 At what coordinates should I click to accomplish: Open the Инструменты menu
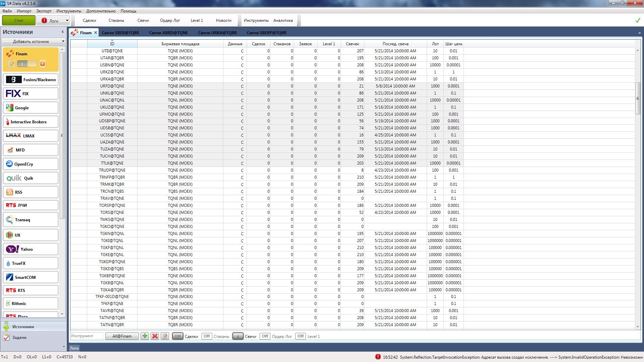69,11
